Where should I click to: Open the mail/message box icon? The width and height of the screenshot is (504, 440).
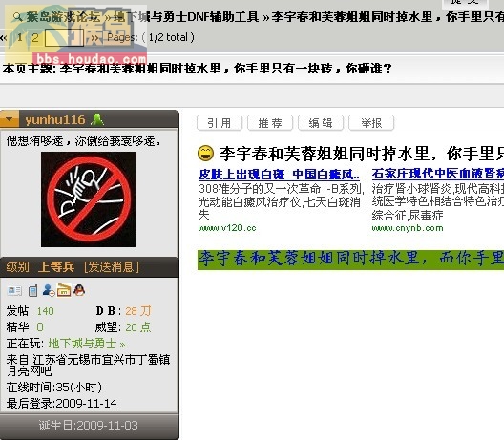64,290
